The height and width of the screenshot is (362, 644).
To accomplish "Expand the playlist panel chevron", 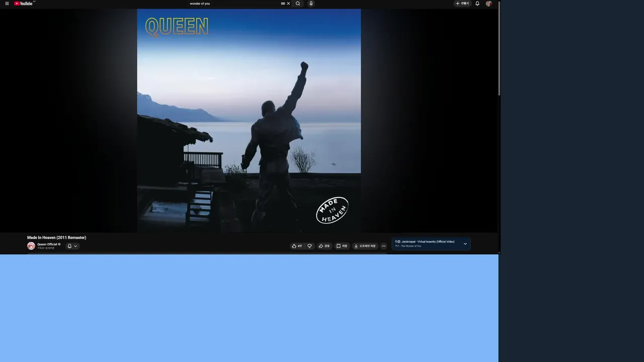I will coord(465,244).
